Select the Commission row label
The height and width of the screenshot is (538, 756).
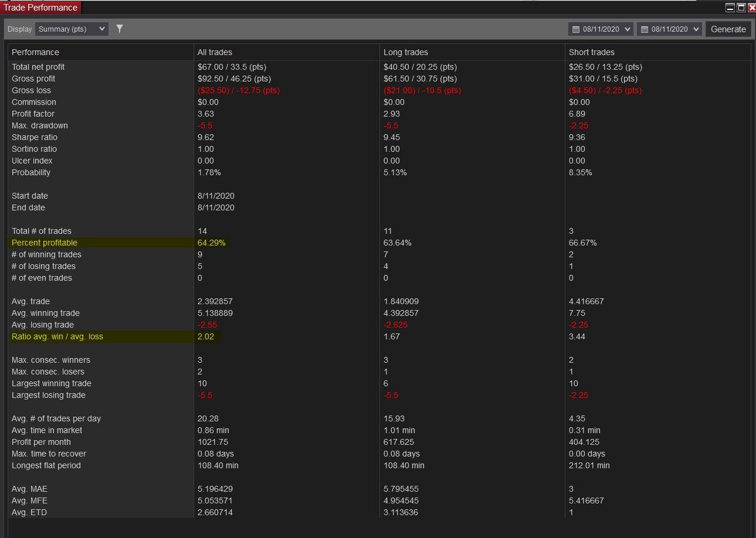point(34,102)
